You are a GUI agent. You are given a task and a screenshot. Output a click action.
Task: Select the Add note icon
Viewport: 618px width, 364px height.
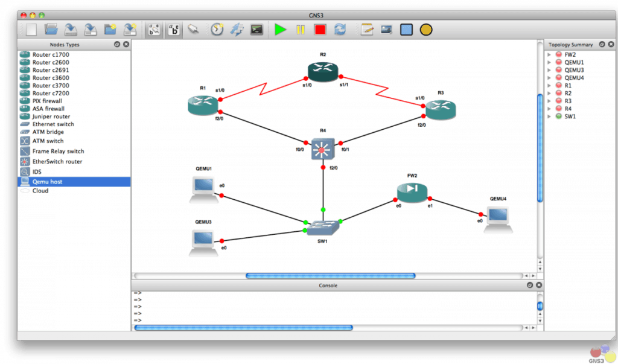[366, 29]
